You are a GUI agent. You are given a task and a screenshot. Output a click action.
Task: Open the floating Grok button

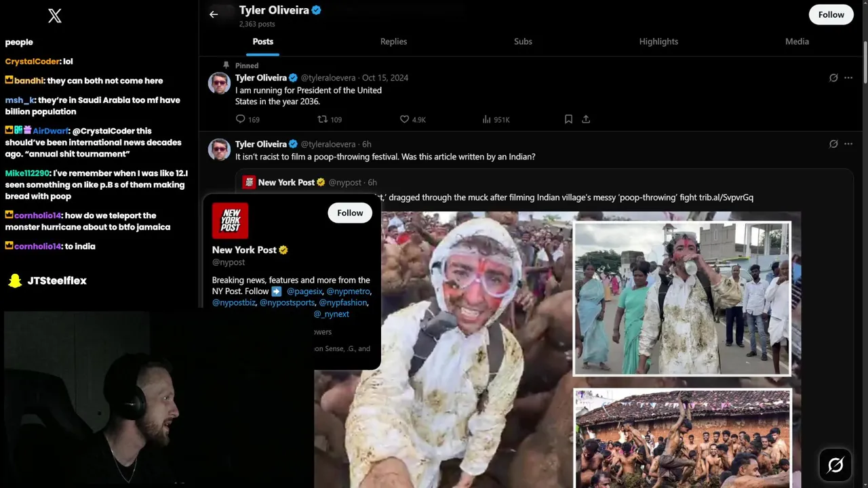(835, 464)
